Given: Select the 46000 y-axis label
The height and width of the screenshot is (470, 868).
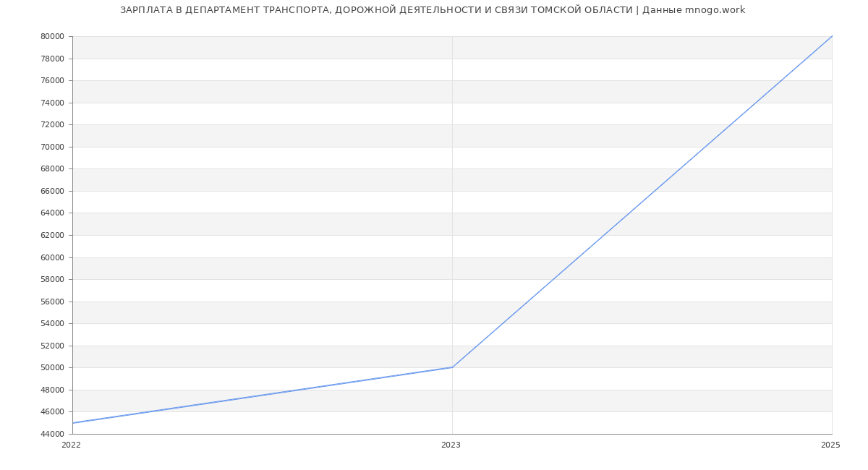Looking at the screenshot, I should (52, 411).
